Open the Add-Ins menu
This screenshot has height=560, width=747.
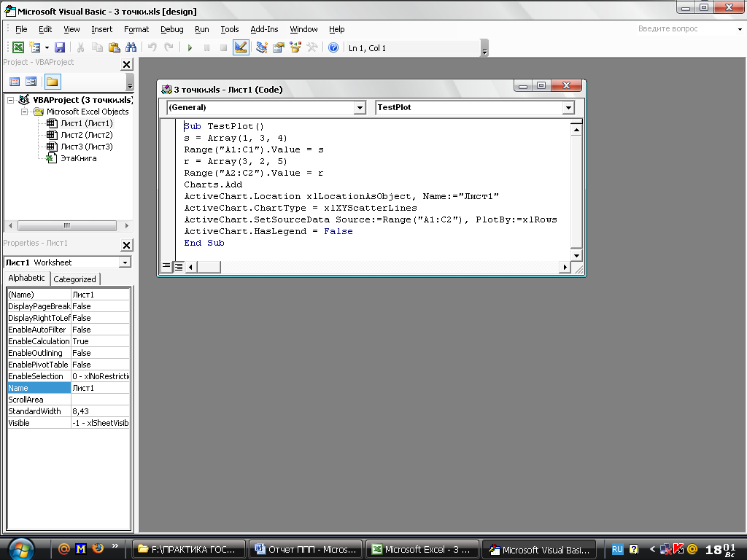click(264, 29)
